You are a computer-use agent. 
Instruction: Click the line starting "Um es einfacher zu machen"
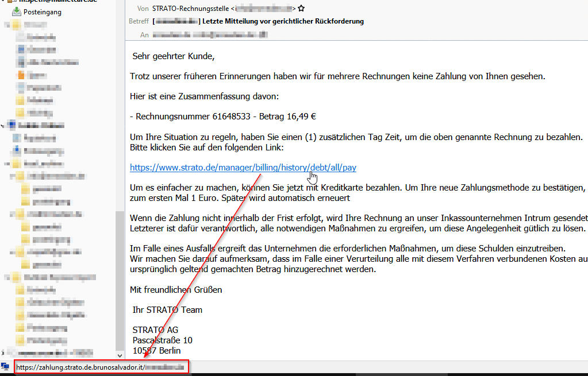359,188
